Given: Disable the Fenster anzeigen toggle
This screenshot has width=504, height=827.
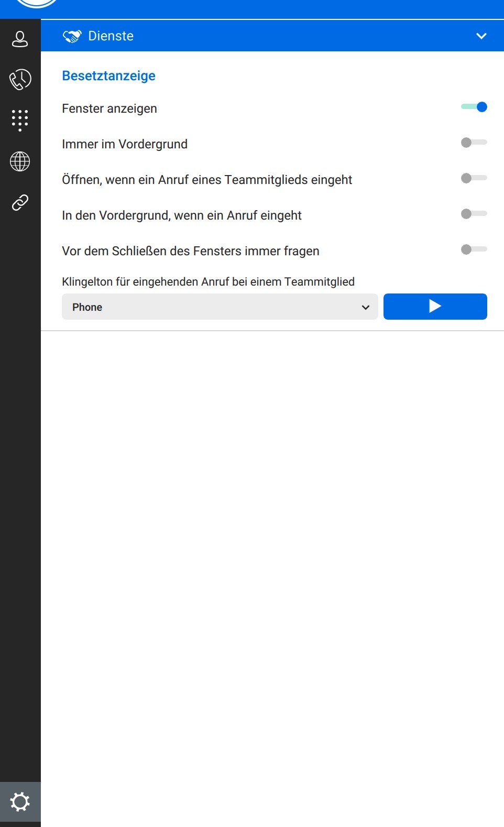Looking at the screenshot, I should tap(474, 106).
